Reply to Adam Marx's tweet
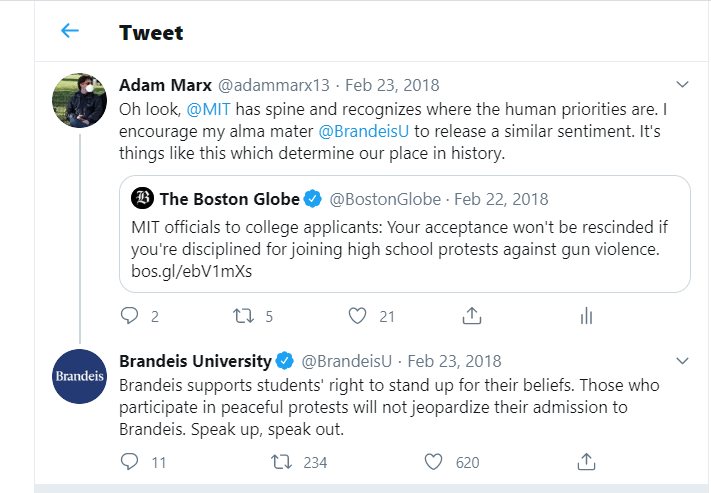Image resolution: width=711 pixels, height=493 pixels. tap(129, 316)
